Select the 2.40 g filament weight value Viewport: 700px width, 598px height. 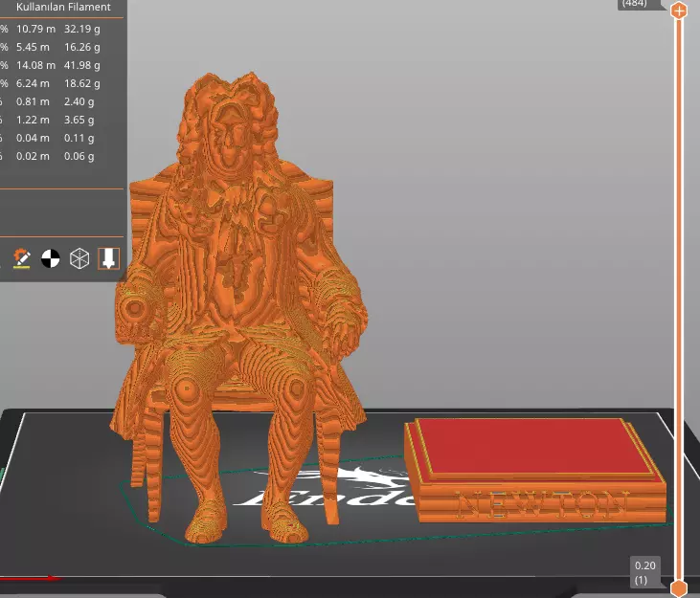79,101
